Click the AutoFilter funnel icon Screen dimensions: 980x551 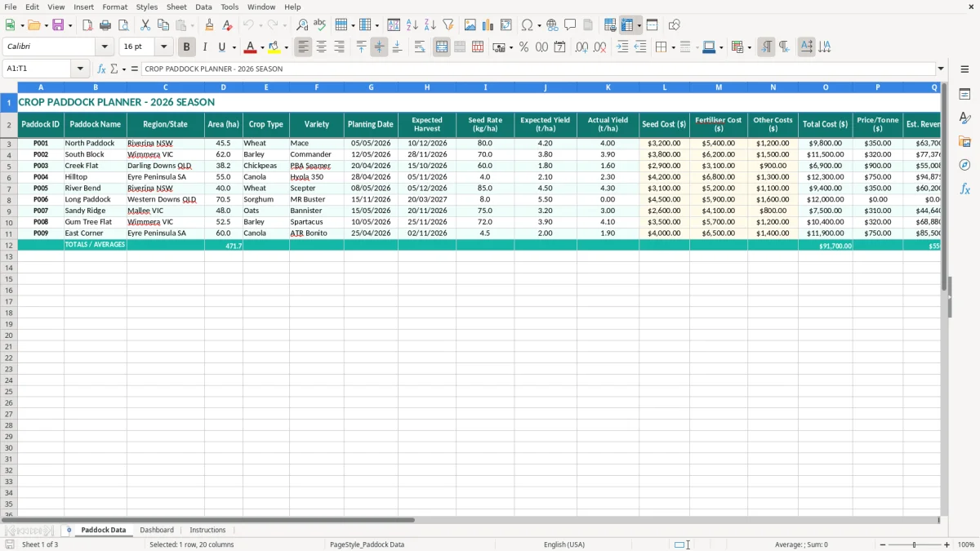point(448,25)
